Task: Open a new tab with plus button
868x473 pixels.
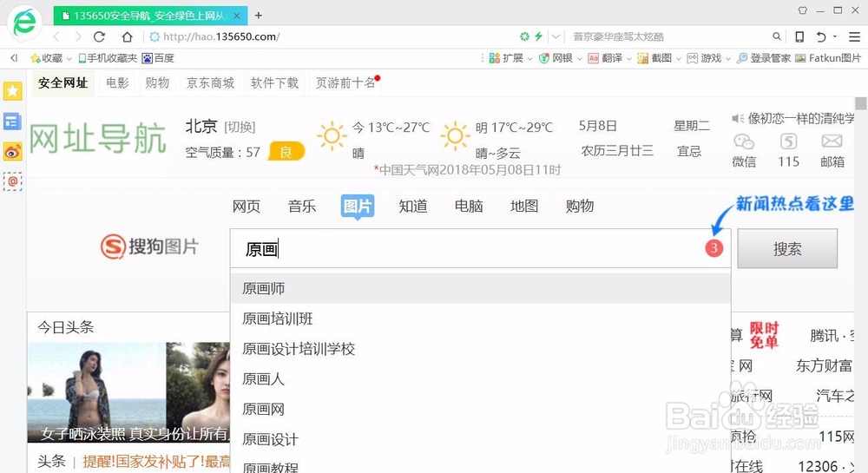Action: [x=259, y=16]
